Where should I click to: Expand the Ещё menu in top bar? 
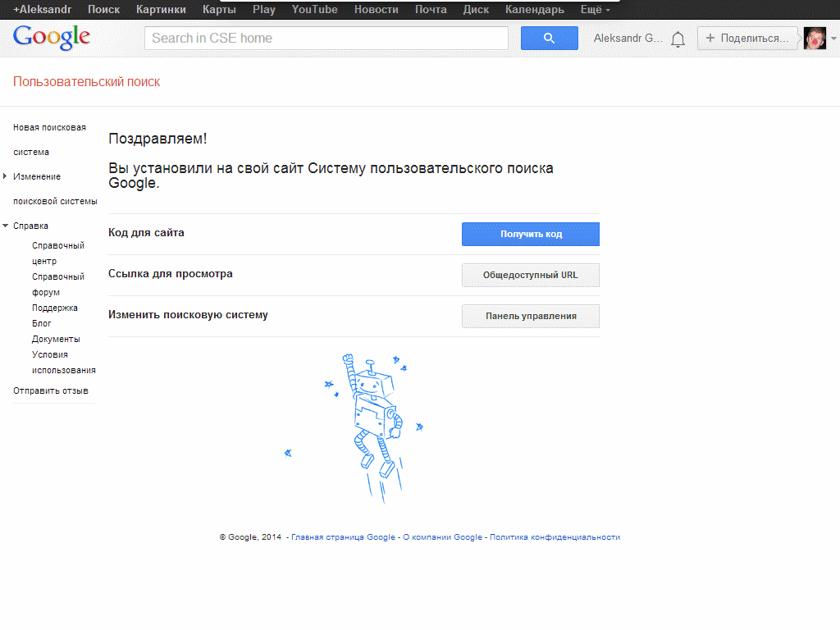(596, 10)
